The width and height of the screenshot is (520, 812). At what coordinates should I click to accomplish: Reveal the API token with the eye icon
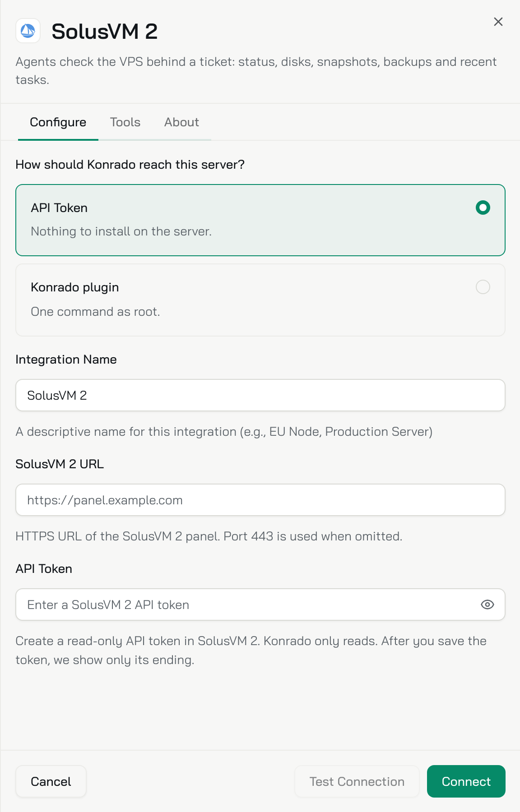pos(487,604)
